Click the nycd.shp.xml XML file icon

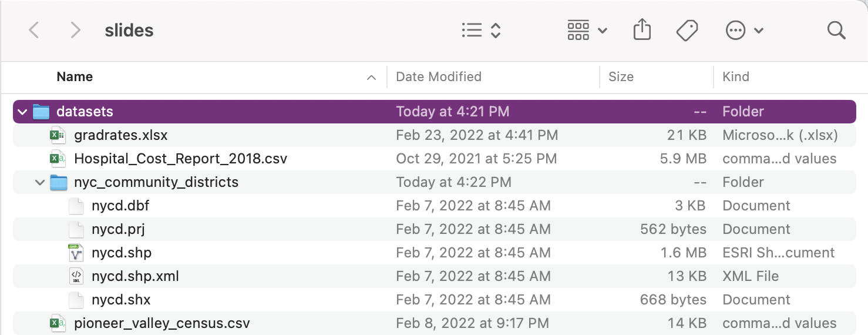coord(76,276)
